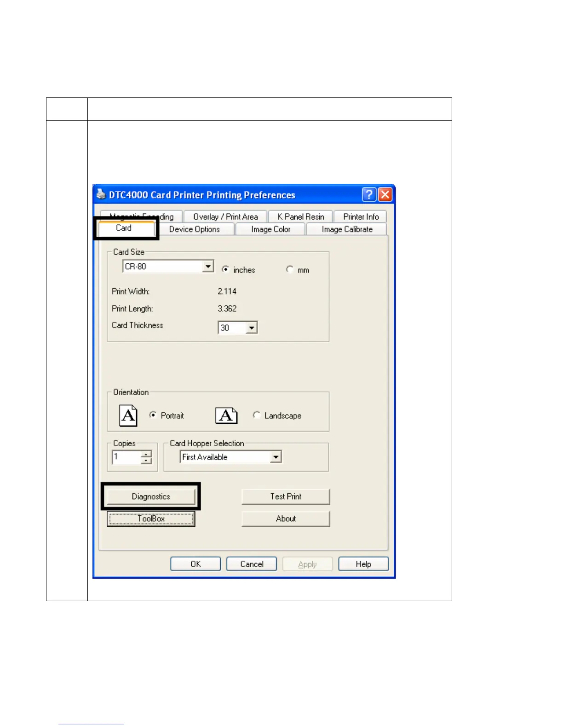Open the Image Color tab

[x=270, y=229]
